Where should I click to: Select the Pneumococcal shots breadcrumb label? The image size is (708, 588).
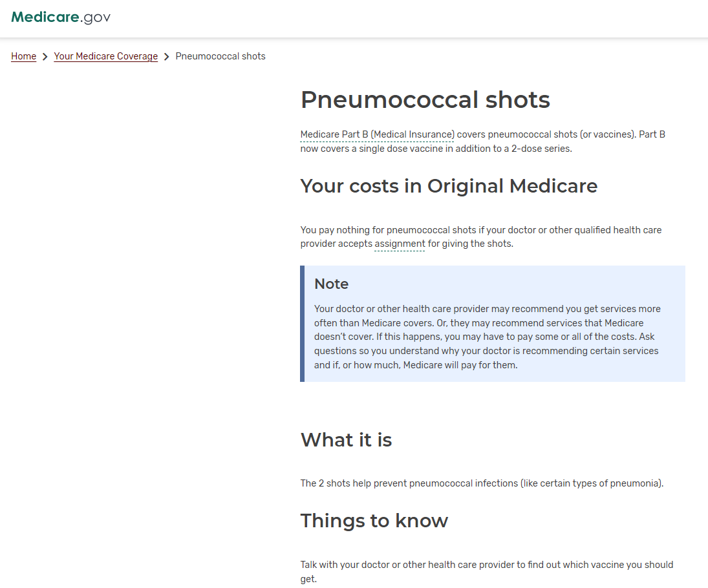(x=220, y=56)
